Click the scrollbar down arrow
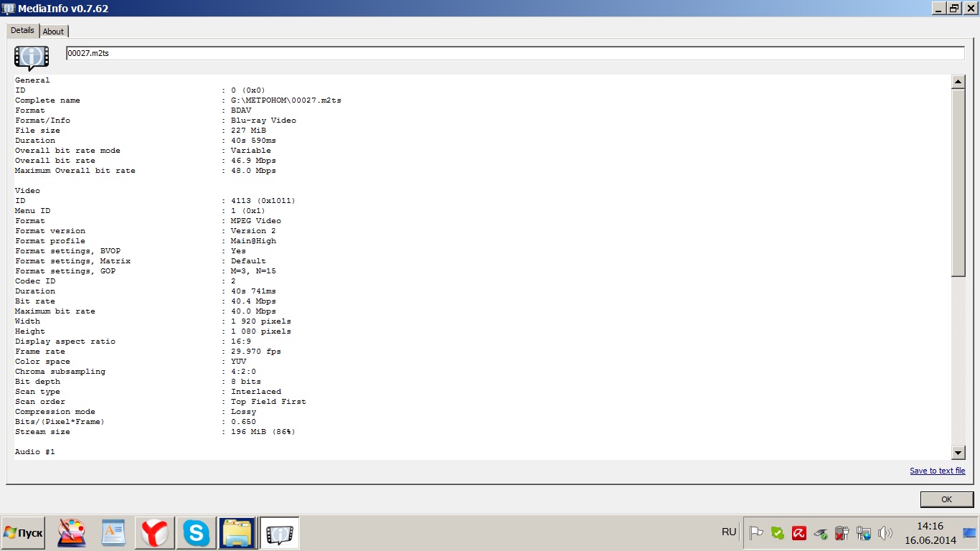This screenshot has height=551, width=980. [958, 452]
